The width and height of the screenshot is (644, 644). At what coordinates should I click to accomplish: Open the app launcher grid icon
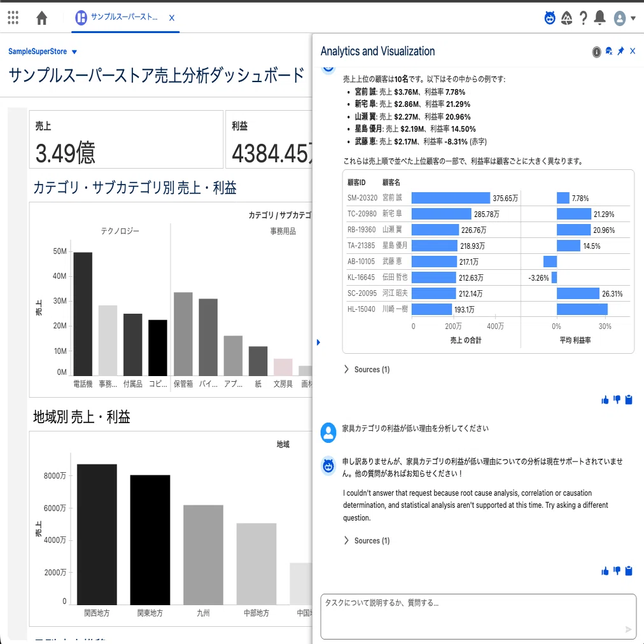click(13, 18)
